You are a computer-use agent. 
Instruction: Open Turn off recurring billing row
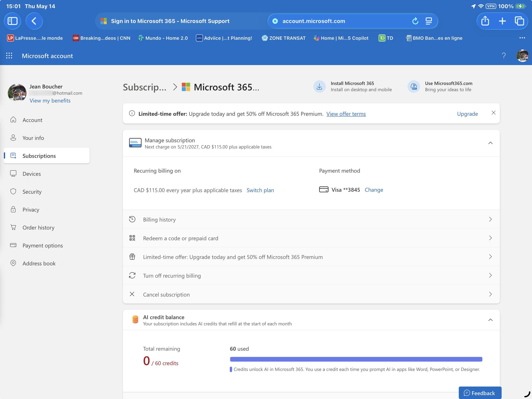pyautogui.click(x=311, y=275)
